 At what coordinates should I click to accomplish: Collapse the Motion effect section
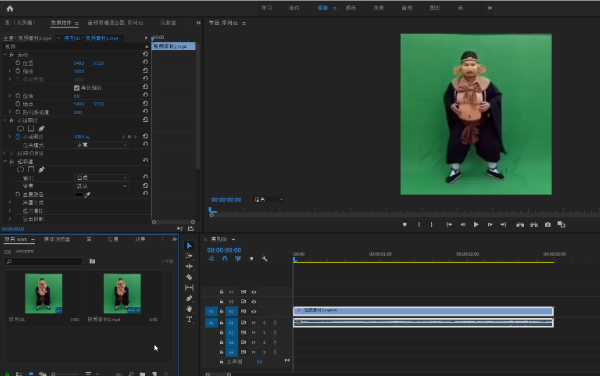tap(5, 55)
